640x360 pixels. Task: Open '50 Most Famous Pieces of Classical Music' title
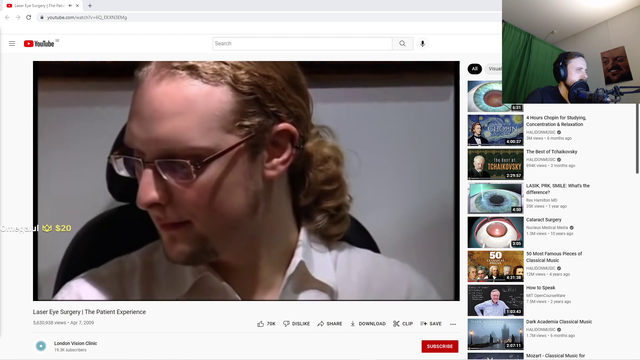(554, 257)
